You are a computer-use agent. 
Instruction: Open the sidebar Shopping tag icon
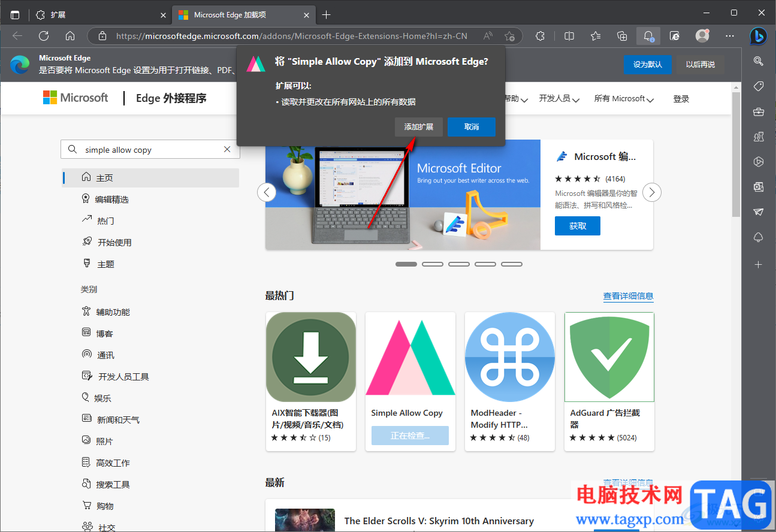pos(758,86)
